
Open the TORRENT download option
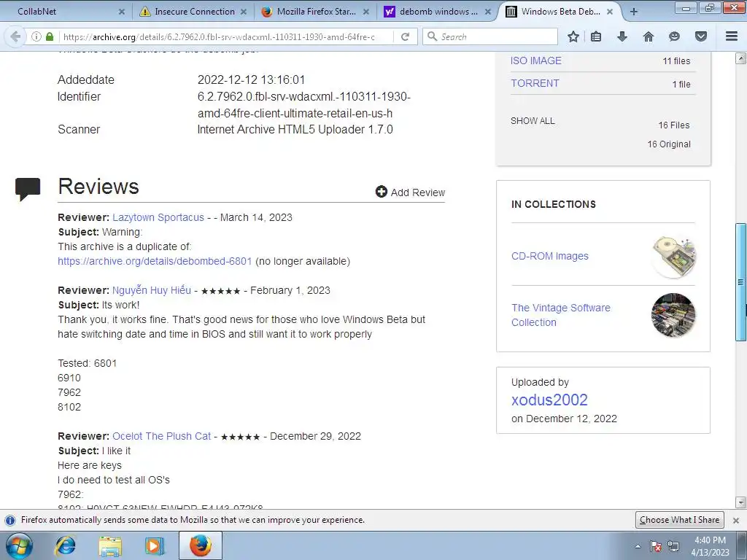535,83
